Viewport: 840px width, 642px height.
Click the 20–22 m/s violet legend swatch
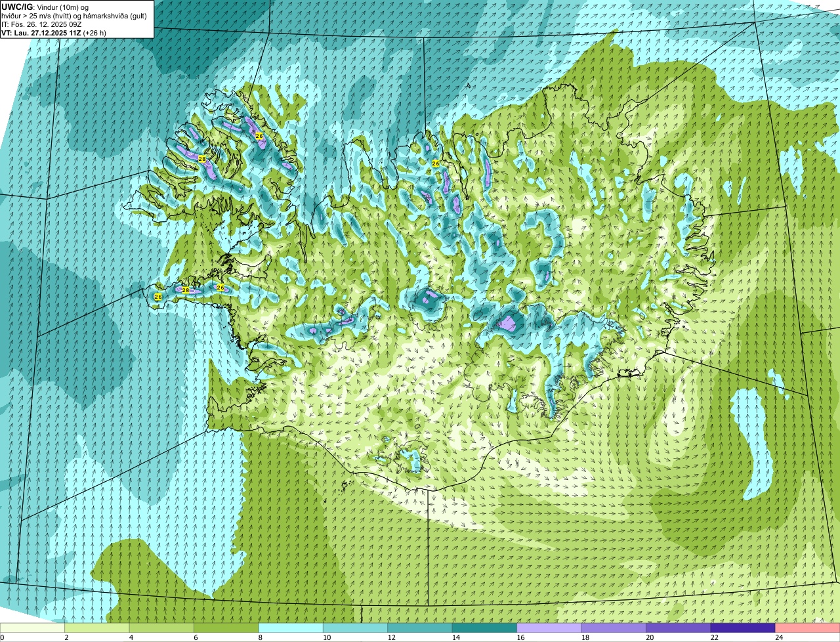(679, 628)
